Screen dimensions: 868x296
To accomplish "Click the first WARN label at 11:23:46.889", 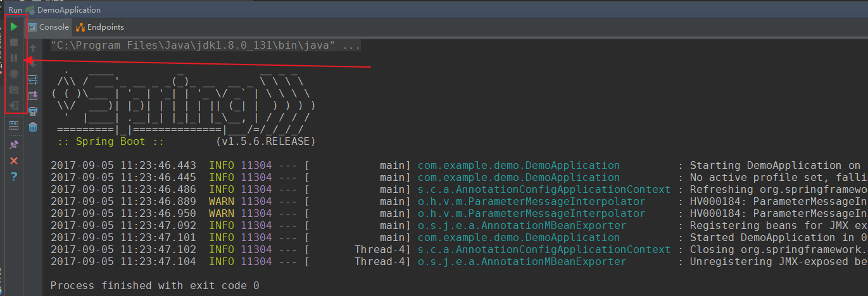I will click(x=222, y=202).
